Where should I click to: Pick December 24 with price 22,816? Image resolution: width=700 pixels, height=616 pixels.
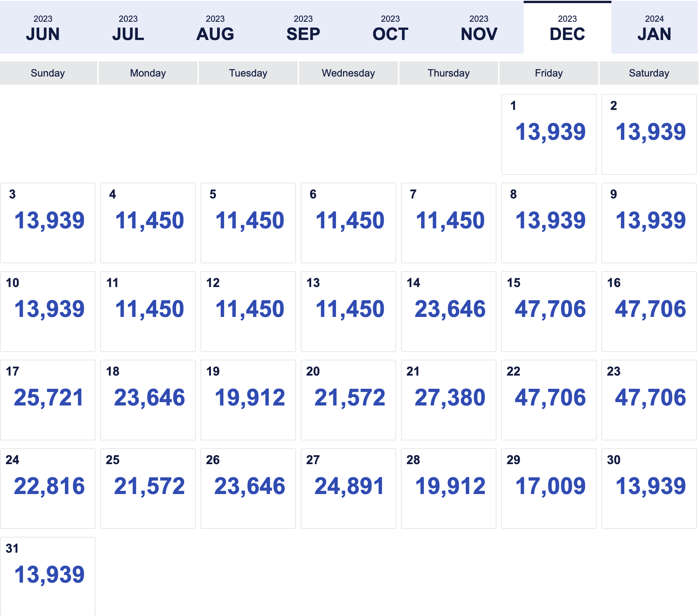pyautogui.click(x=48, y=489)
